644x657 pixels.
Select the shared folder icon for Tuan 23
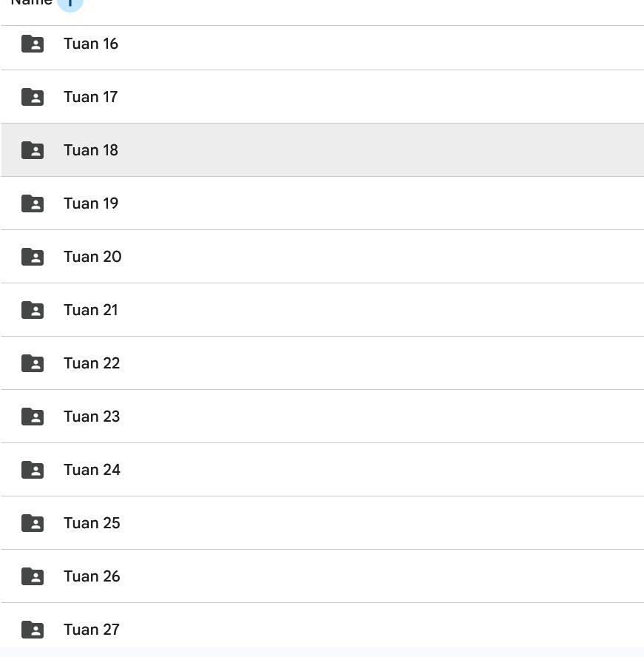pos(33,417)
